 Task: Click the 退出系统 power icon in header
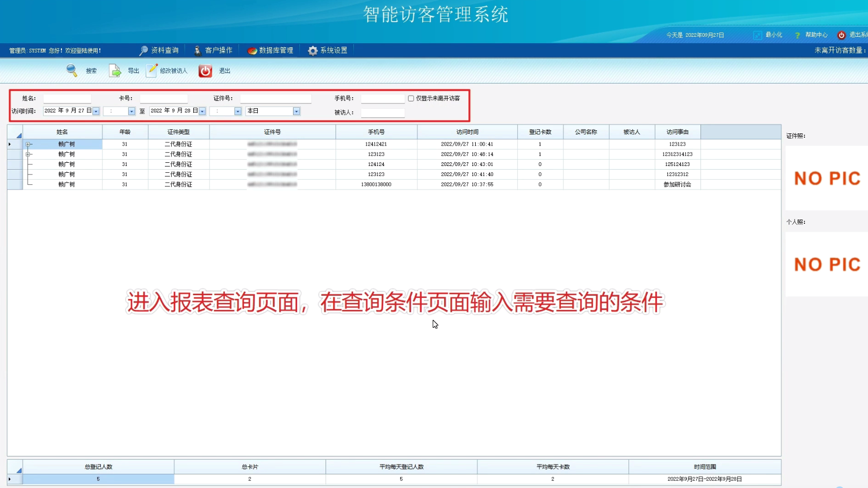tap(841, 35)
